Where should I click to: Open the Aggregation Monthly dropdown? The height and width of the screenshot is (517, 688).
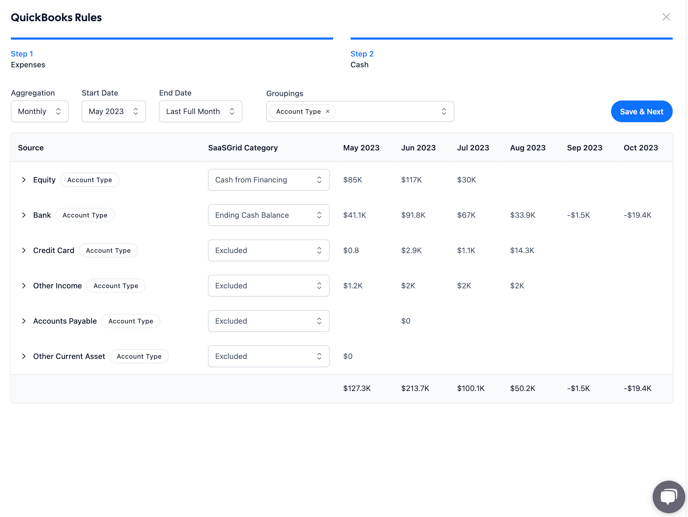pyautogui.click(x=40, y=112)
